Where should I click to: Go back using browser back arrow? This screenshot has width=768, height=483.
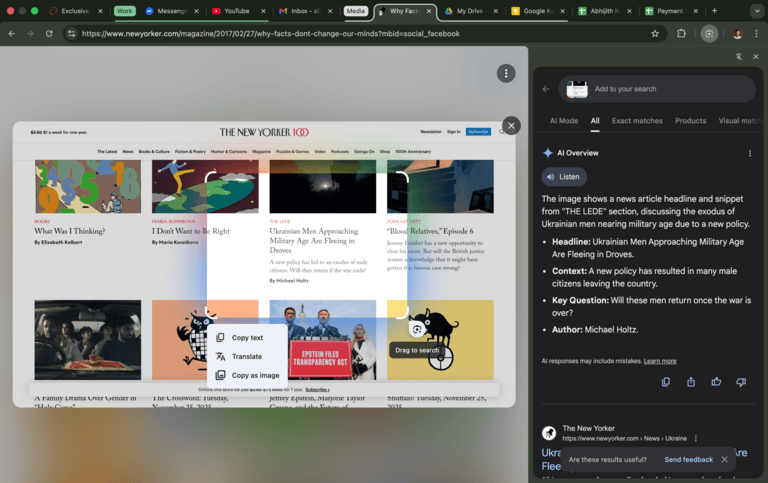pyautogui.click(x=12, y=34)
